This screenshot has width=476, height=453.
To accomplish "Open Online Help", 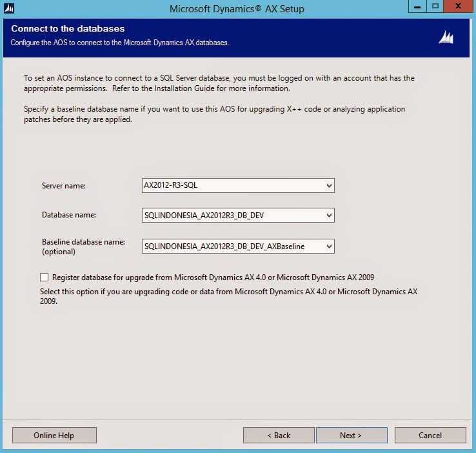I will pyautogui.click(x=54, y=436).
